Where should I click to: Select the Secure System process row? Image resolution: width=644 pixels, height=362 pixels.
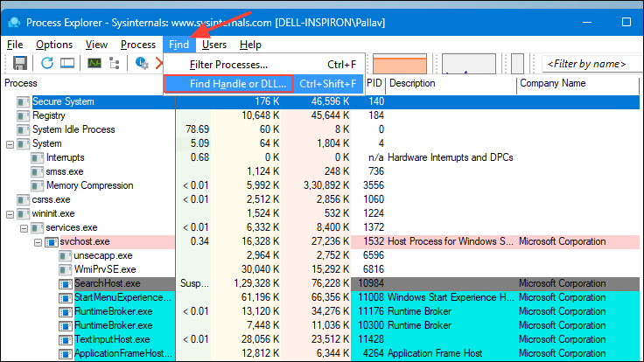(x=320, y=101)
